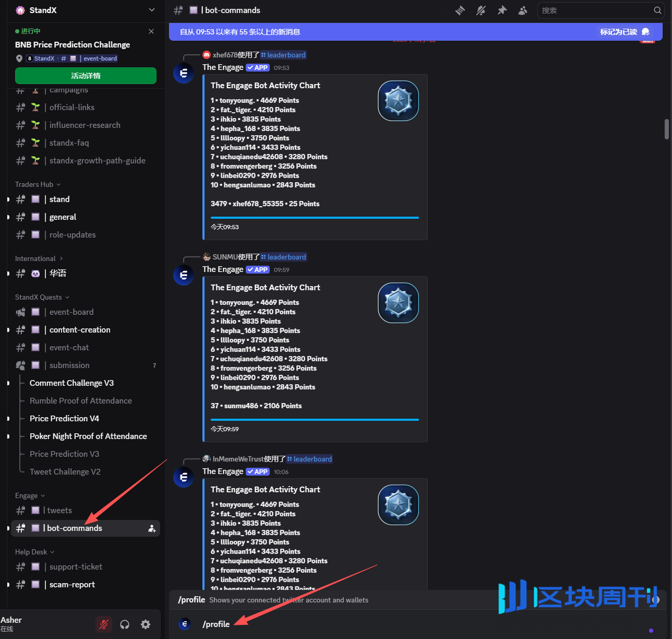Collapse the Traders Hub category
Viewport: 672px width, 639px height.
(x=38, y=184)
